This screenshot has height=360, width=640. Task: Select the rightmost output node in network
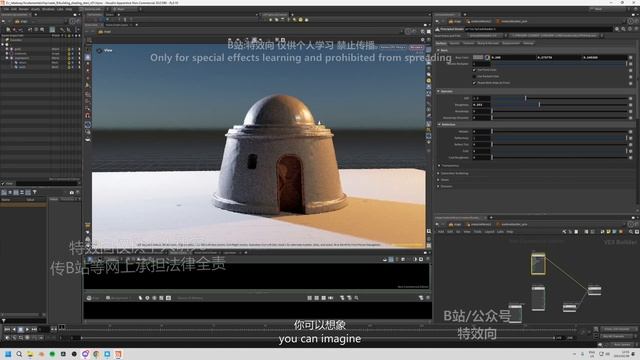pos(594,290)
